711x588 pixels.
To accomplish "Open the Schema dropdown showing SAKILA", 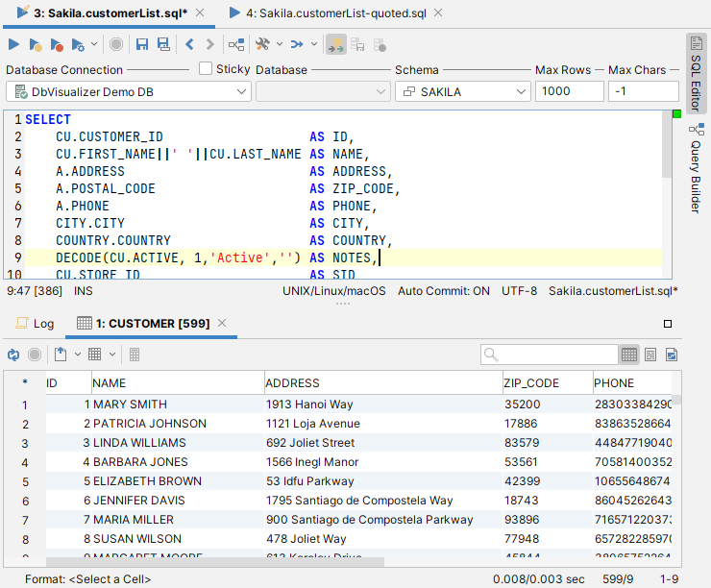I will [462, 91].
